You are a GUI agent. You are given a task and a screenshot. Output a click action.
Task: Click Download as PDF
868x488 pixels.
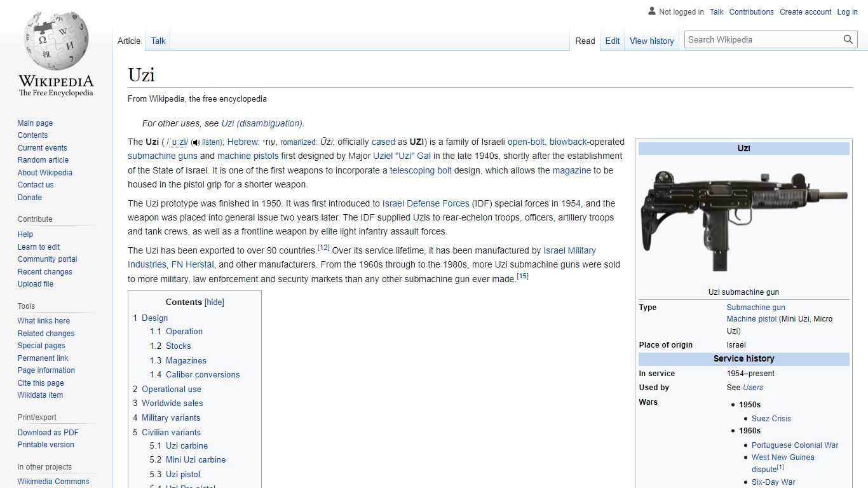(48, 433)
